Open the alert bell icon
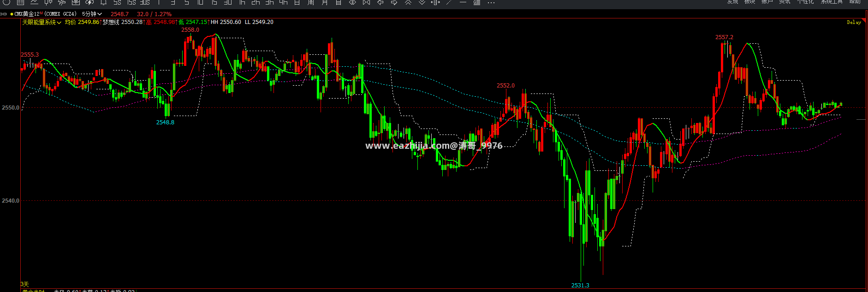868x292 pixels. (x=103, y=2)
